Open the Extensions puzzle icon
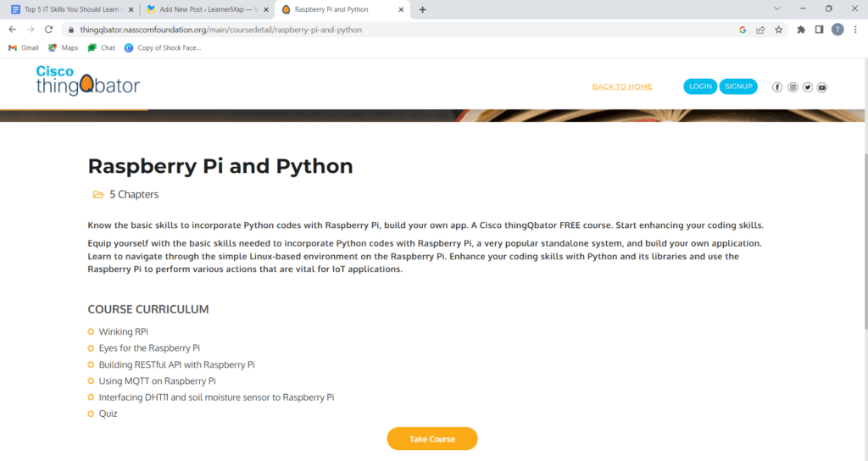 click(x=801, y=30)
